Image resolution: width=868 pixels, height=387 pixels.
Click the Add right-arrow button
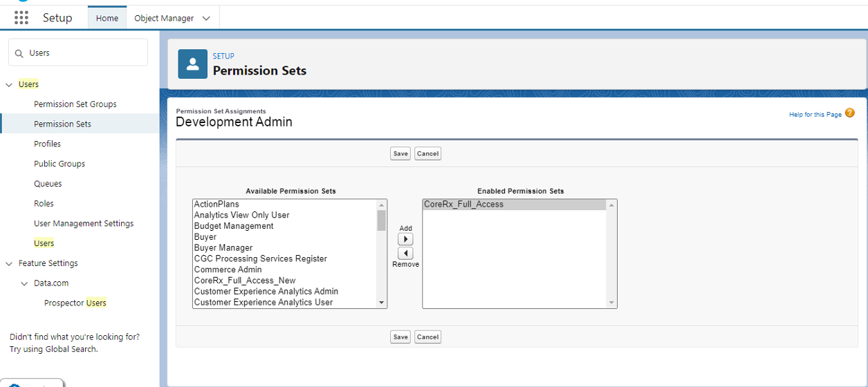(406, 239)
